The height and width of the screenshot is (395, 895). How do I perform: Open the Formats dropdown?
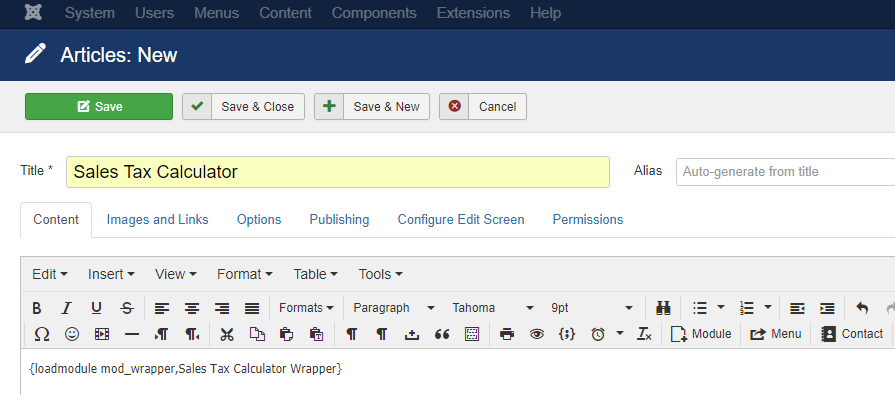click(x=306, y=308)
